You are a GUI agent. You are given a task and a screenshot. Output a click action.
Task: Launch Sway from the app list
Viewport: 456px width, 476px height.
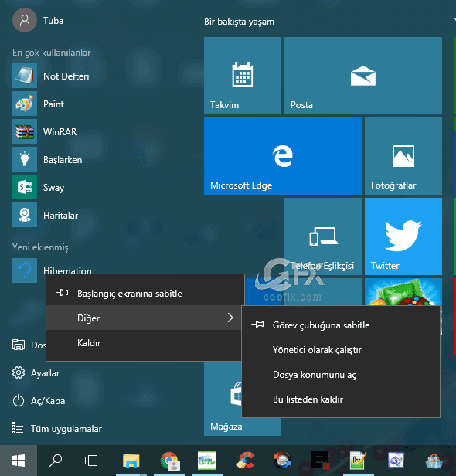click(x=39, y=187)
